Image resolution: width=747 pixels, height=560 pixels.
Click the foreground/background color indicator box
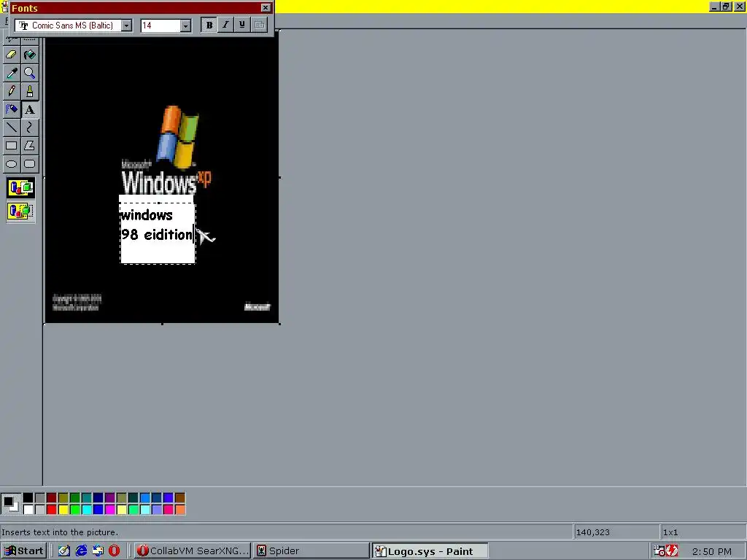click(x=10, y=504)
